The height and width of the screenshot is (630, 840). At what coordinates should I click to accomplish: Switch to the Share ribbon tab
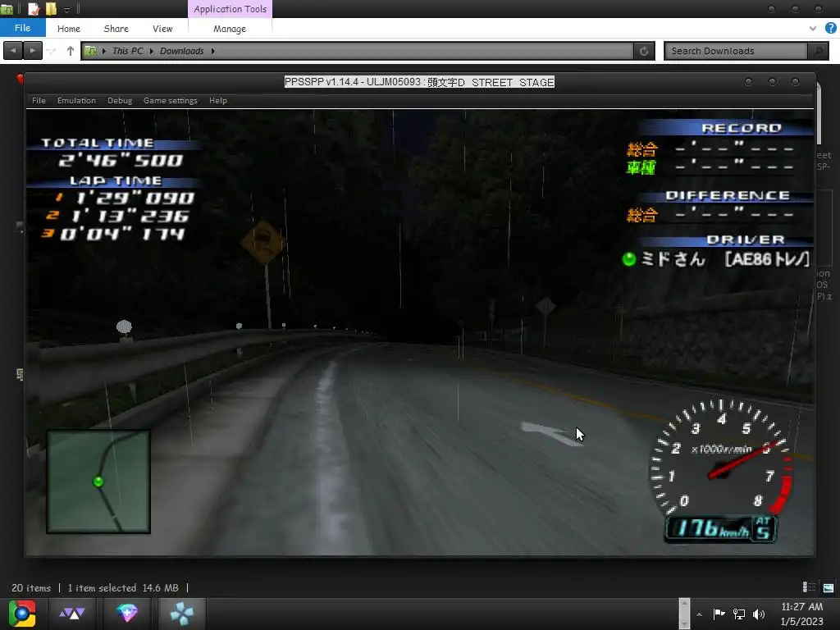[116, 29]
